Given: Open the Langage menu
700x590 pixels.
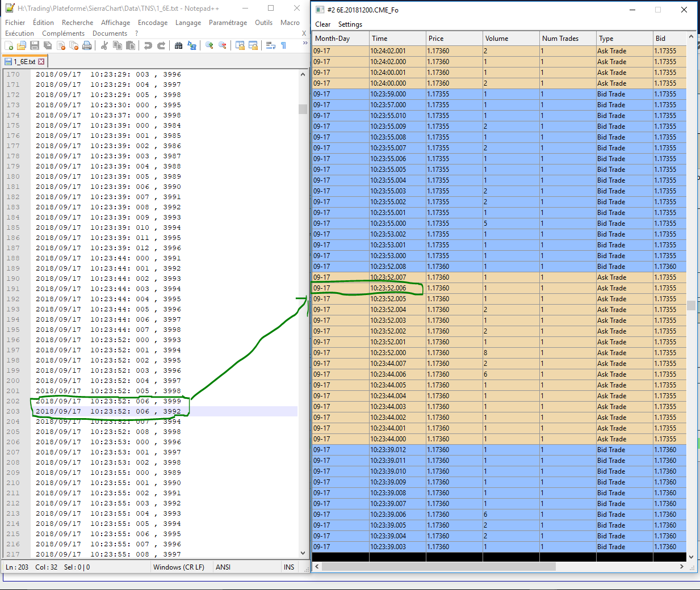Looking at the screenshot, I should 188,23.
